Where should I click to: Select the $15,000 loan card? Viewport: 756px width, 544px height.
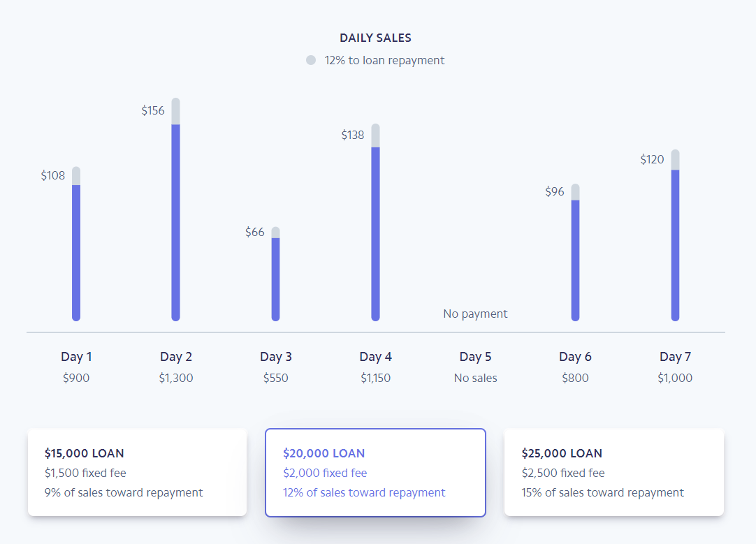pos(137,473)
